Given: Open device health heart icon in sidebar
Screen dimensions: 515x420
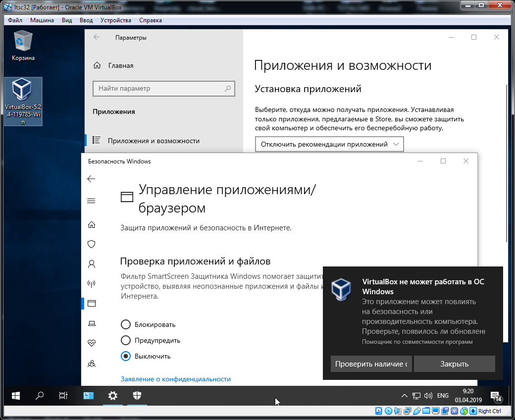Looking at the screenshot, I should [92, 343].
